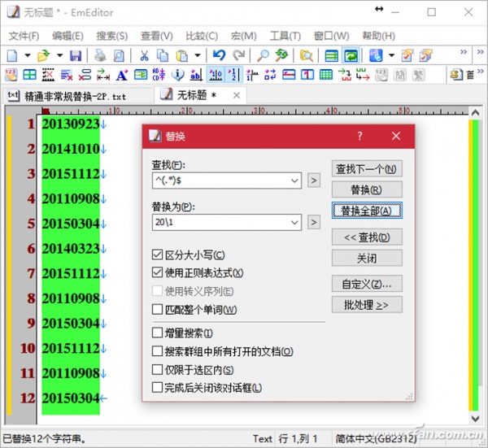488x448 pixels.
Task: Click the 替换全部(A) button
Action: click(367, 211)
